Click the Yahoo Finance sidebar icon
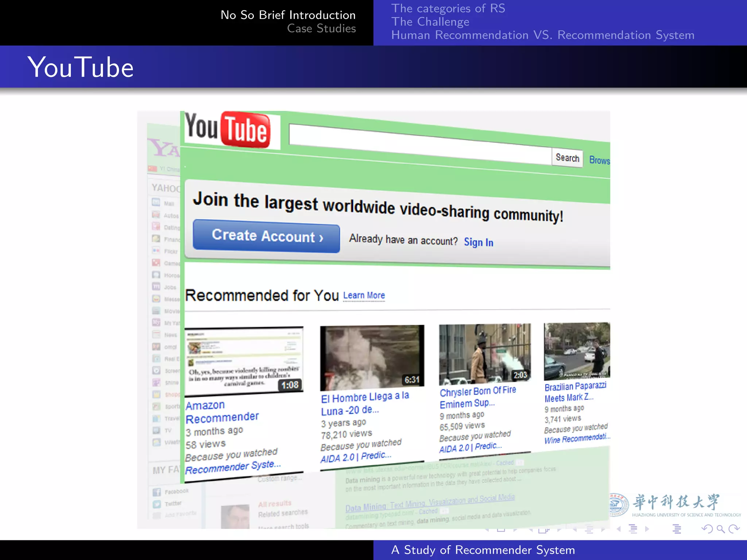747x560 pixels. pyautogui.click(x=156, y=238)
